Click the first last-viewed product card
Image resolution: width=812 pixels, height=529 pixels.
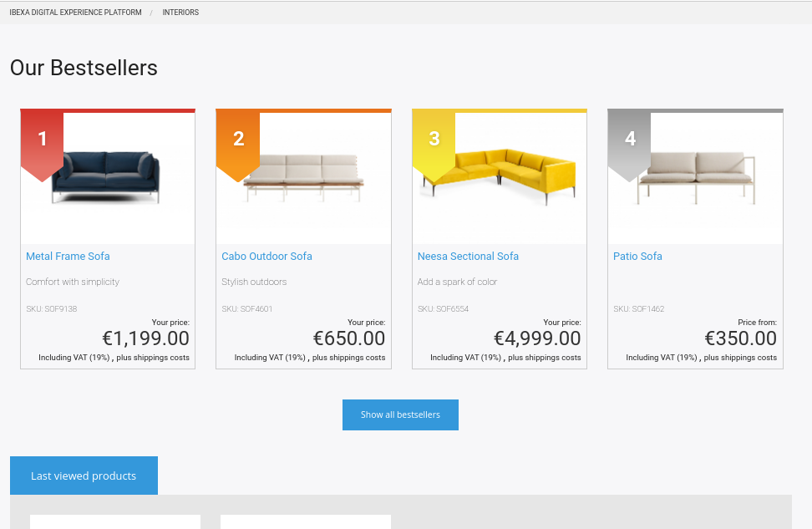point(115,521)
